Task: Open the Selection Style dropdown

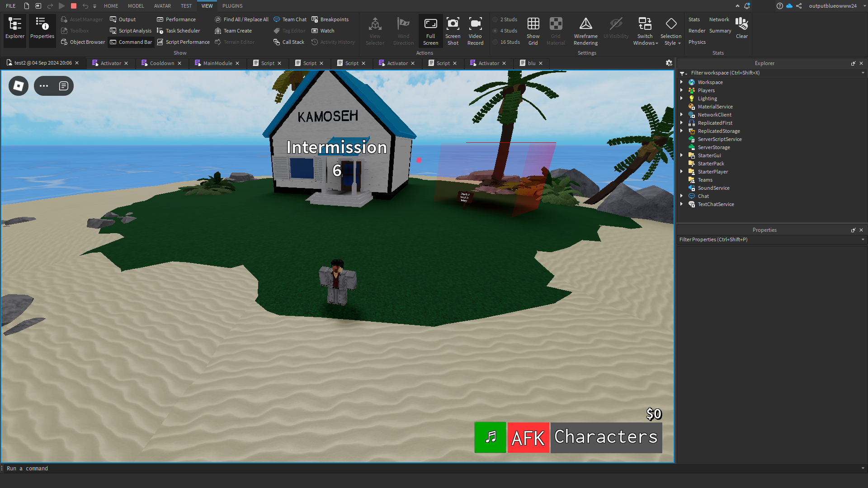Action: 671,32
